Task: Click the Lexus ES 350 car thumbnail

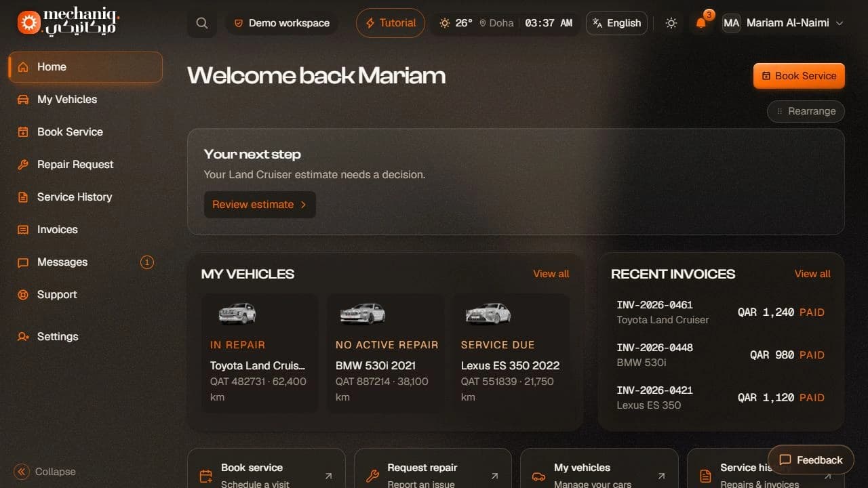Action: (488, 313)
